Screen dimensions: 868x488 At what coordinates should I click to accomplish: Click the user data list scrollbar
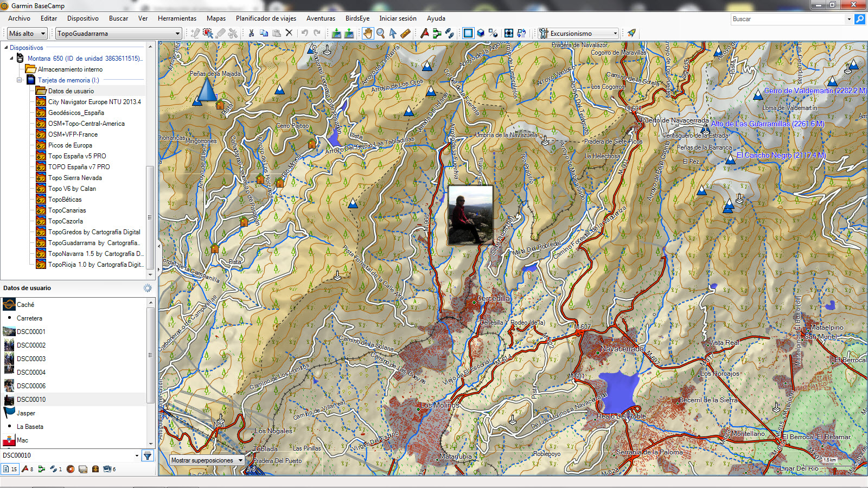[x=150, y=355]
